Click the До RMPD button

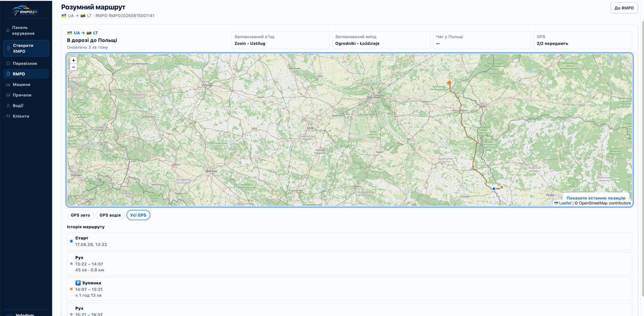624,8
